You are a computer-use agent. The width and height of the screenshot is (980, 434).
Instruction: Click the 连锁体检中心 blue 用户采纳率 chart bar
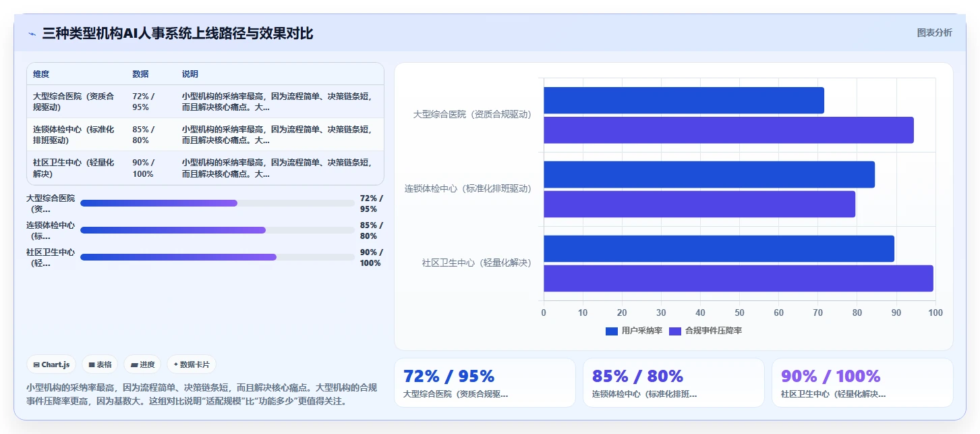(709, 174)
